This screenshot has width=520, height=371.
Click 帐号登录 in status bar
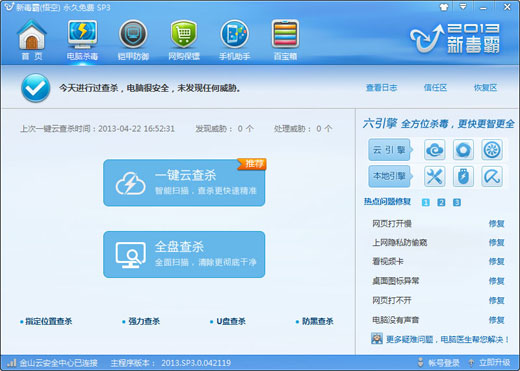point(443,363)
